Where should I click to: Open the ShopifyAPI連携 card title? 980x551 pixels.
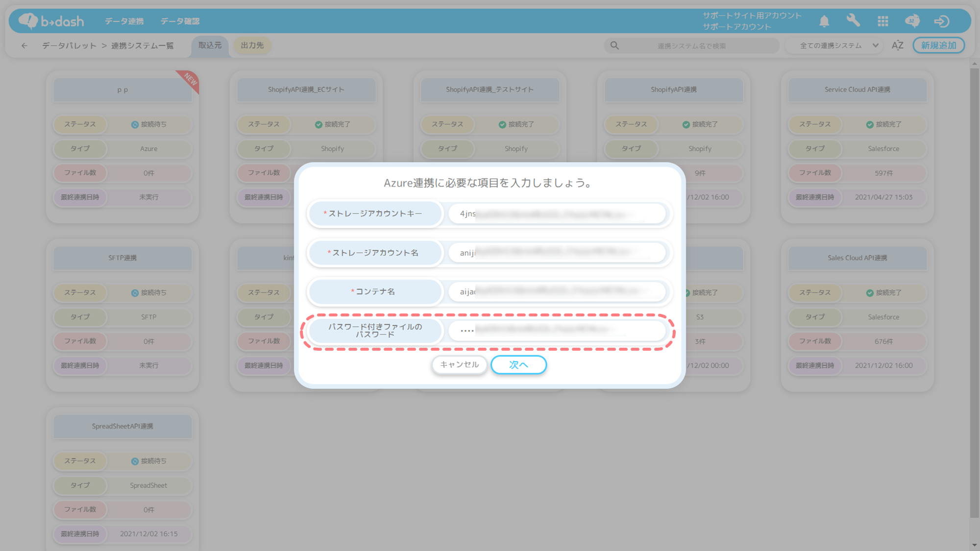tap(674, 90)
